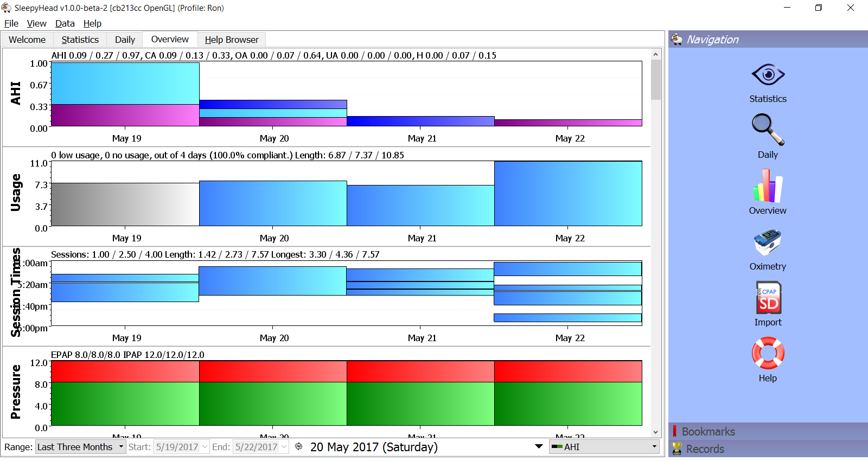Click the May 21 Pressure green EPAP bar
Image resolution: width=868 pixels, height=461 pixels.
(x=420, y=404)
